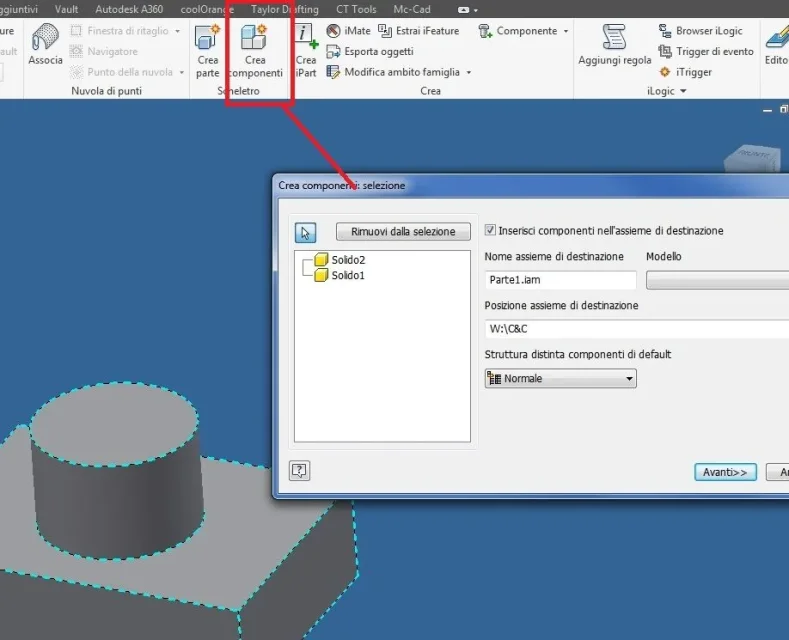Expand the iLogic panel dropdown
This screenshot has width=789, height=640.
(683, 91)
